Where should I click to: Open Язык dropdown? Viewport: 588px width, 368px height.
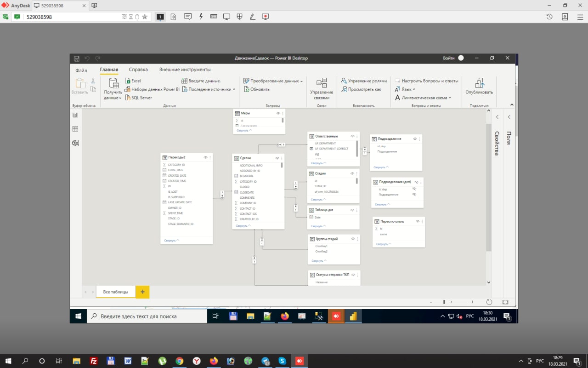point(405,89)
